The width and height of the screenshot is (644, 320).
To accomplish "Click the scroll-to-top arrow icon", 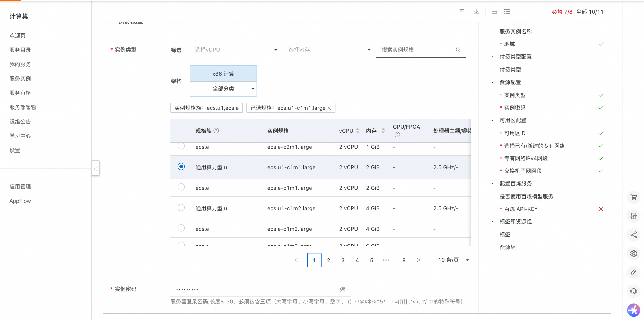I will [x=461, y=12].
